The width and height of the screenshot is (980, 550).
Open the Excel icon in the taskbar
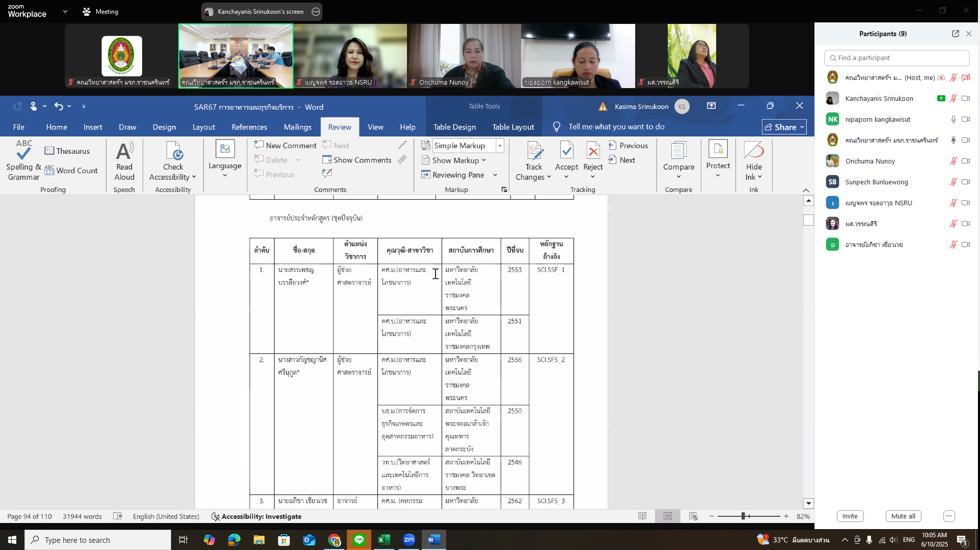click(x=384, y=540)
